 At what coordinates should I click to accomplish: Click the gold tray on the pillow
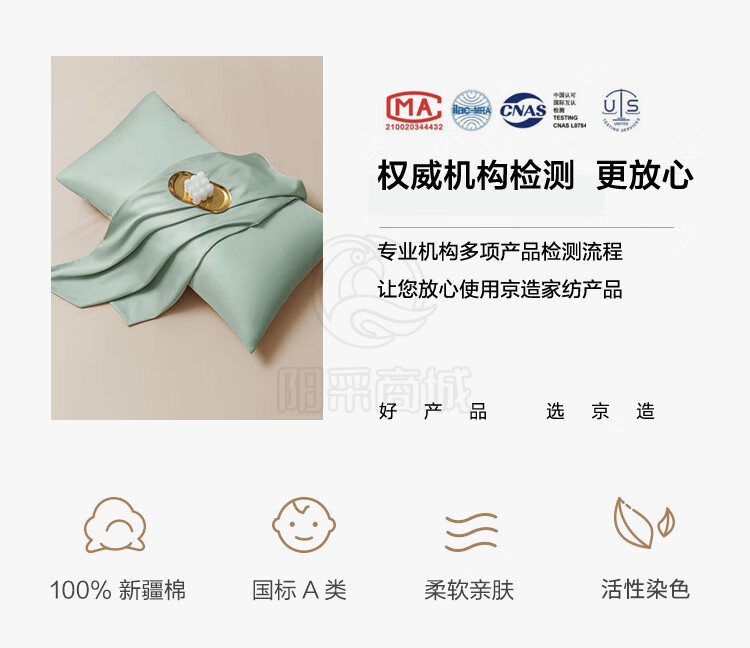199,188
